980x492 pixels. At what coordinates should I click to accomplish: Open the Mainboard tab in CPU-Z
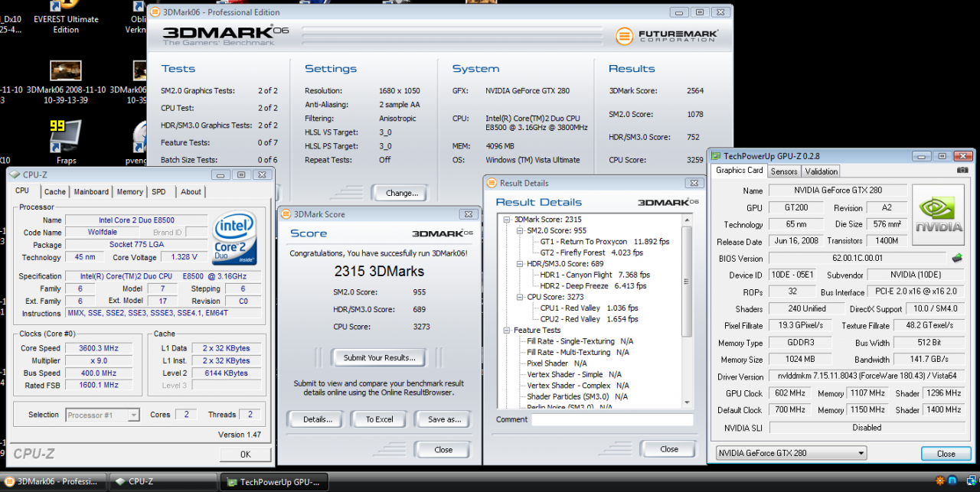91,191
